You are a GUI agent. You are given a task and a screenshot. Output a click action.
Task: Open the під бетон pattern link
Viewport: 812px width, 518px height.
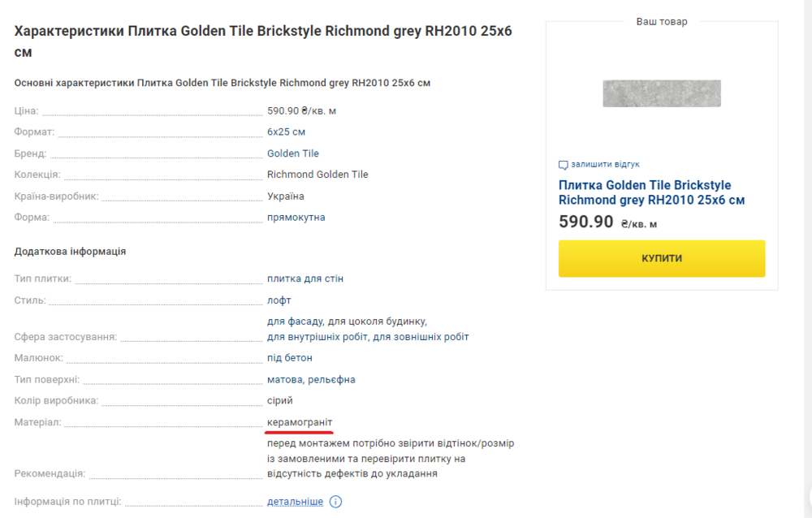pyautogui.click(x=290, y=358)
